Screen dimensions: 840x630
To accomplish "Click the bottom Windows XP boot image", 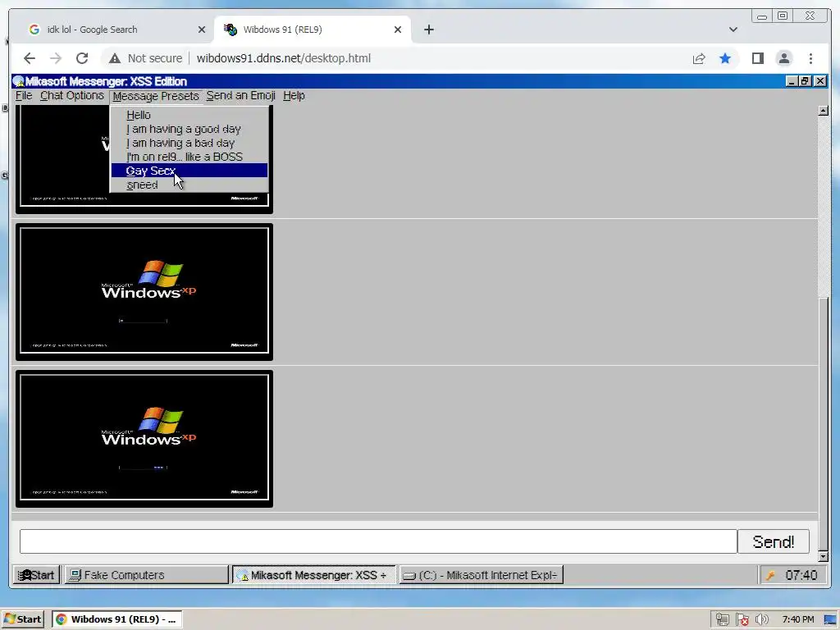I will 144,439.
